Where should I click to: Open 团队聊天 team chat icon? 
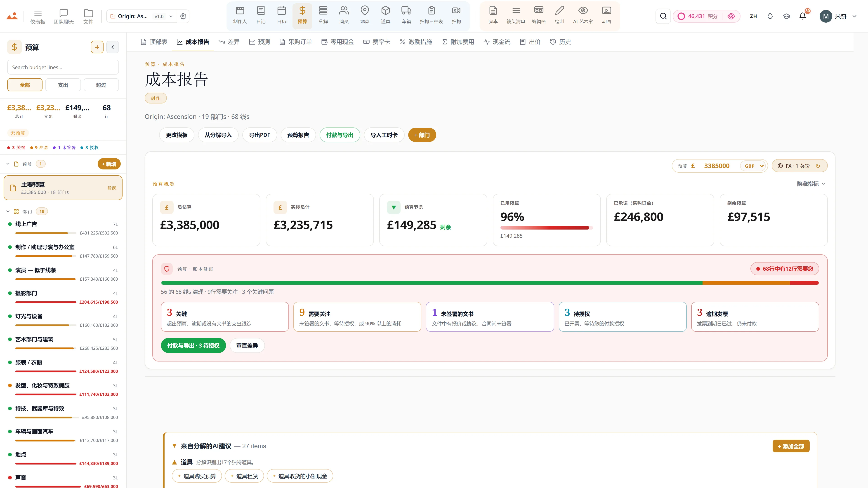(64, 16)
